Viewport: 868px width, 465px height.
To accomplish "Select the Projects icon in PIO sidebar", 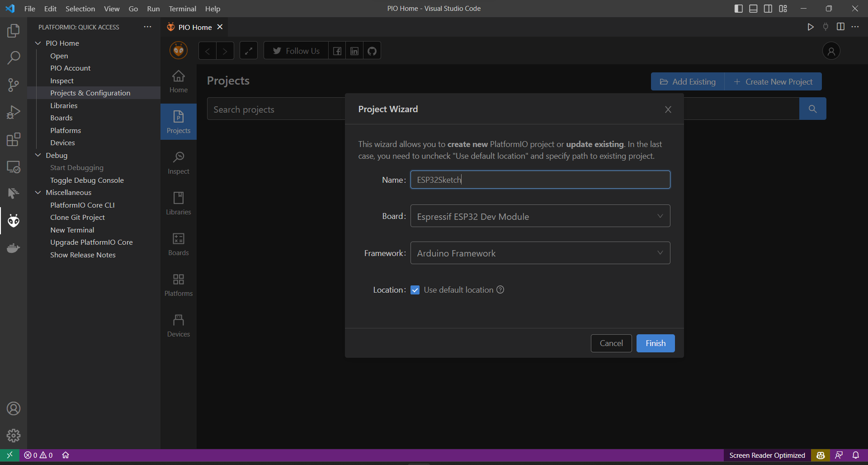I will tap(178, 121).
